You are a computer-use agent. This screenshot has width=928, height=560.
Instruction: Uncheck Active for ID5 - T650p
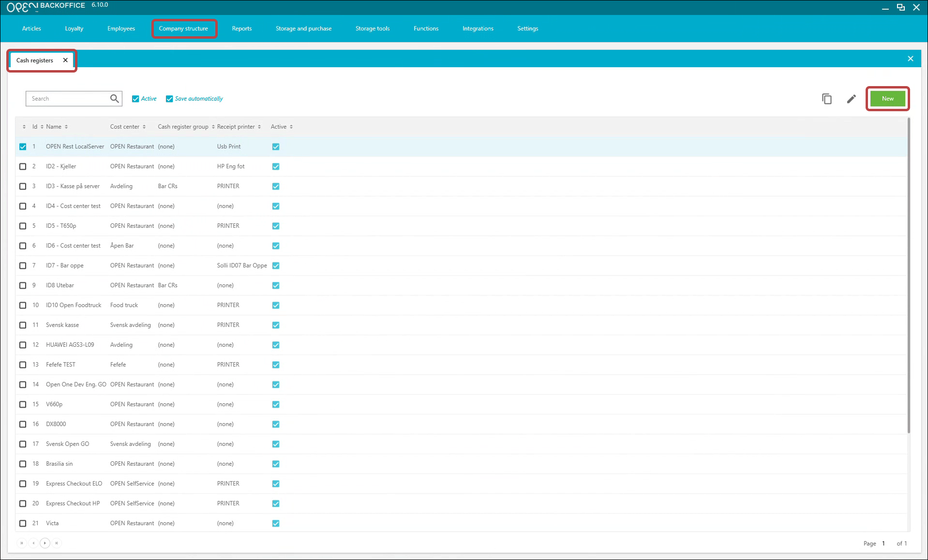tap(276, 226)
